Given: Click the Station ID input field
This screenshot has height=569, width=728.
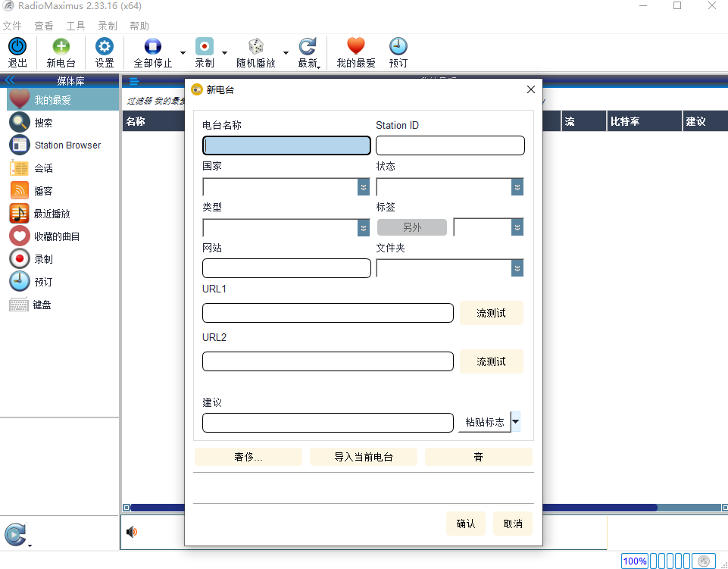Looking at the screenshot, I should pyautogui.click(x=450, y=145).
